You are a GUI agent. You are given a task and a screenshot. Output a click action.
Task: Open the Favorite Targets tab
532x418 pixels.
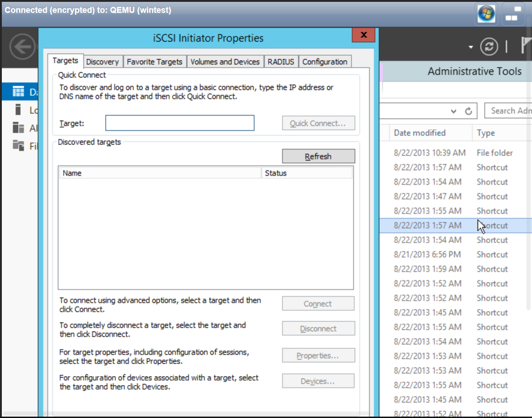click(x=154, y=62)
